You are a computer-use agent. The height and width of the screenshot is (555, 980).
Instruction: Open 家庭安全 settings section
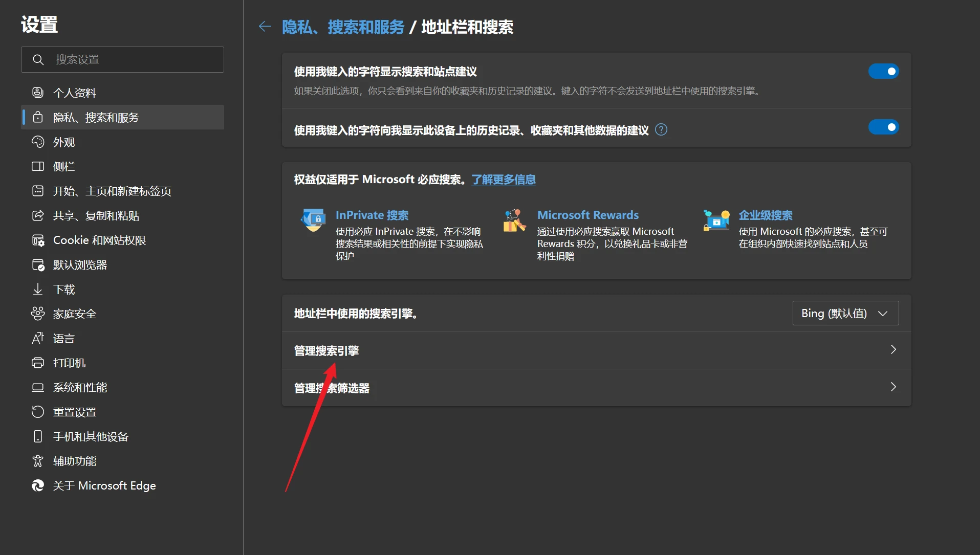[122, 314]
